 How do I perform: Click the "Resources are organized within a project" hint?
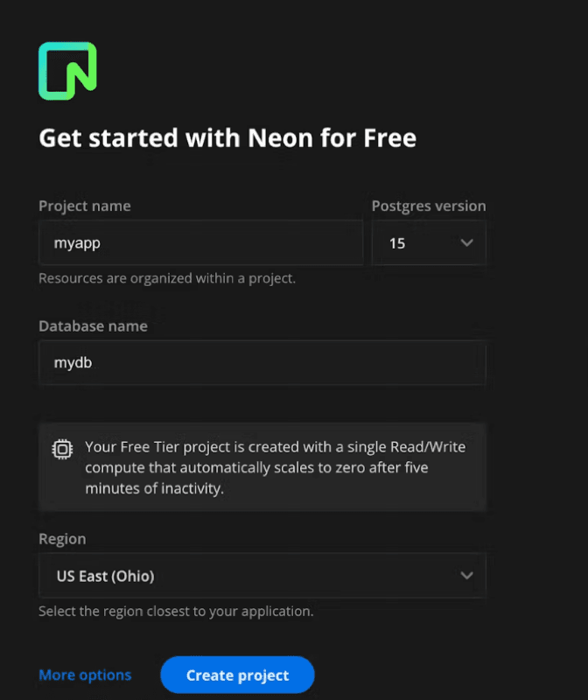coord(167,278)
